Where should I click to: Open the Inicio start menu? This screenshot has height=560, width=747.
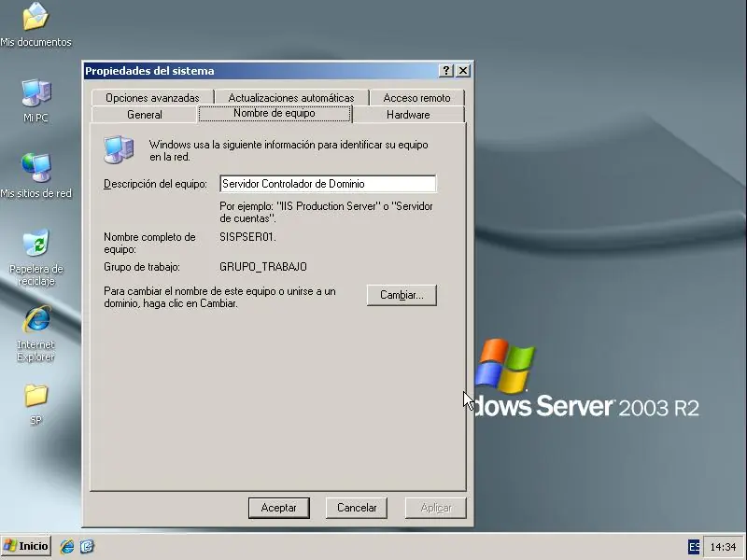pos(26,546)
